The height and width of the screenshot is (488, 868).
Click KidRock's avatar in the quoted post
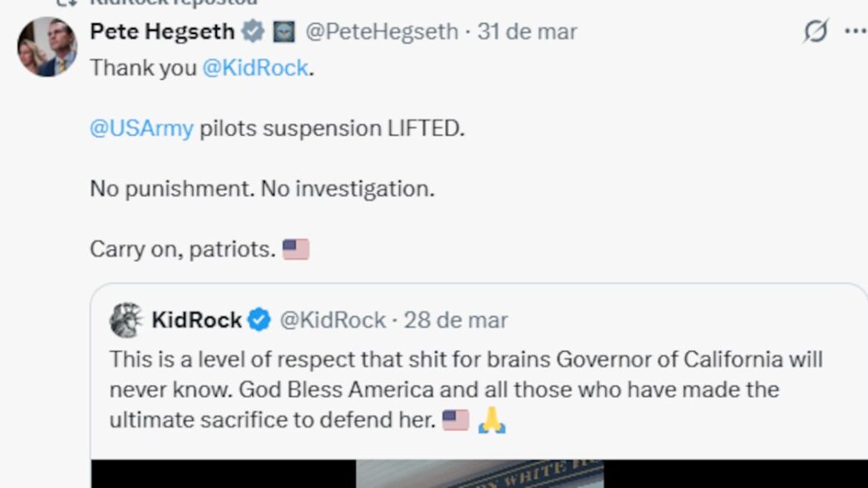126,320
